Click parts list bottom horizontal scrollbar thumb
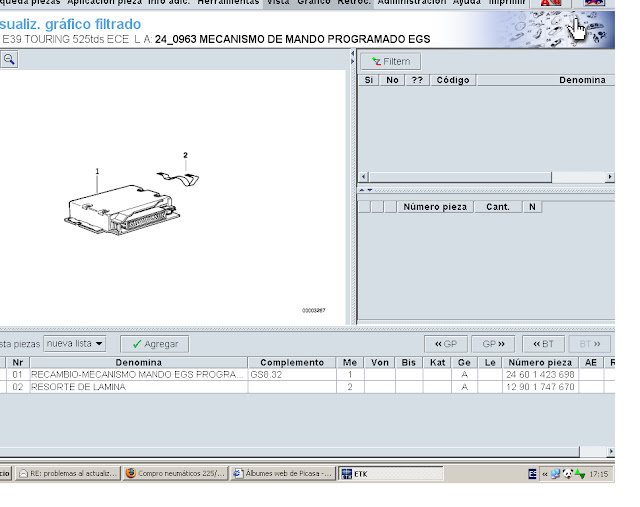The width and height of the screenshot is (640, 507). click(x=289, y=451)
